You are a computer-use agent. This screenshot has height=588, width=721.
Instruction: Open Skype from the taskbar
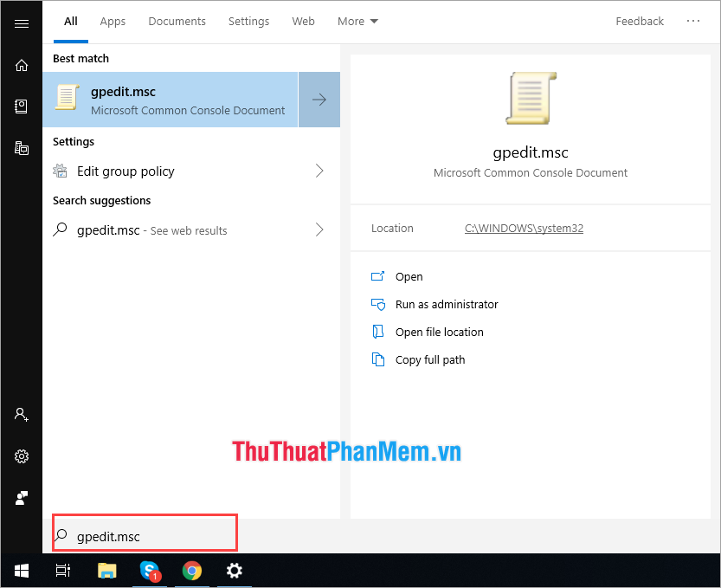click(x=149, y=571)
